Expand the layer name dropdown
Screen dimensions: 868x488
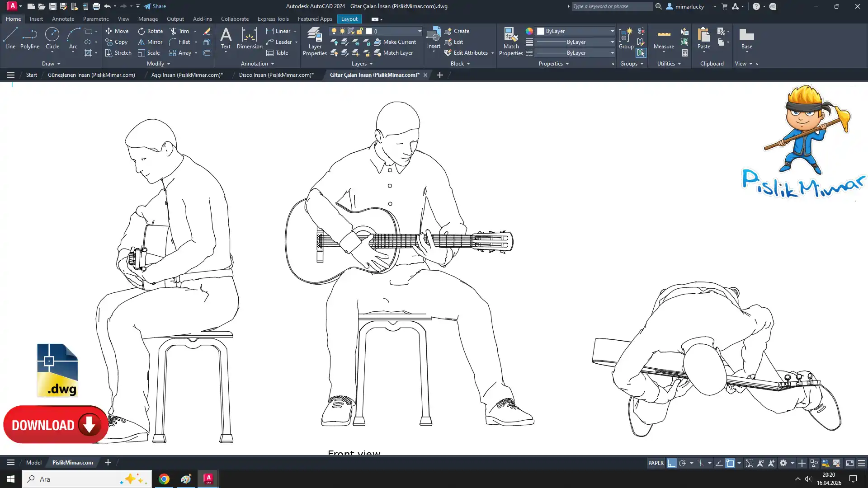point(420,31)
